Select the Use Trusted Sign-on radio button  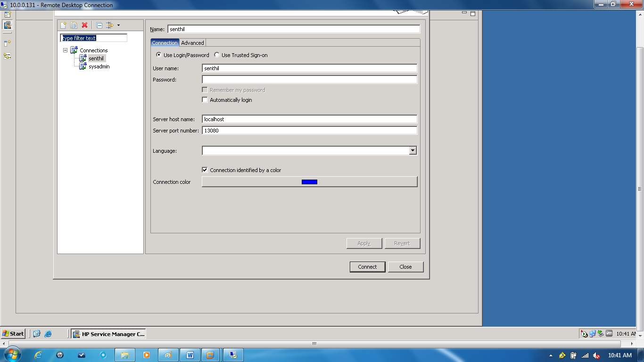point(216,55)
